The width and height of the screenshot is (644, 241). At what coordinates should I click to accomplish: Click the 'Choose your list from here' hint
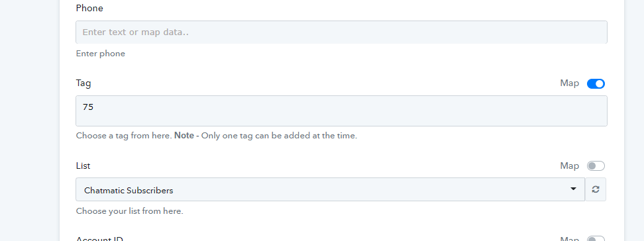[129, 211]
